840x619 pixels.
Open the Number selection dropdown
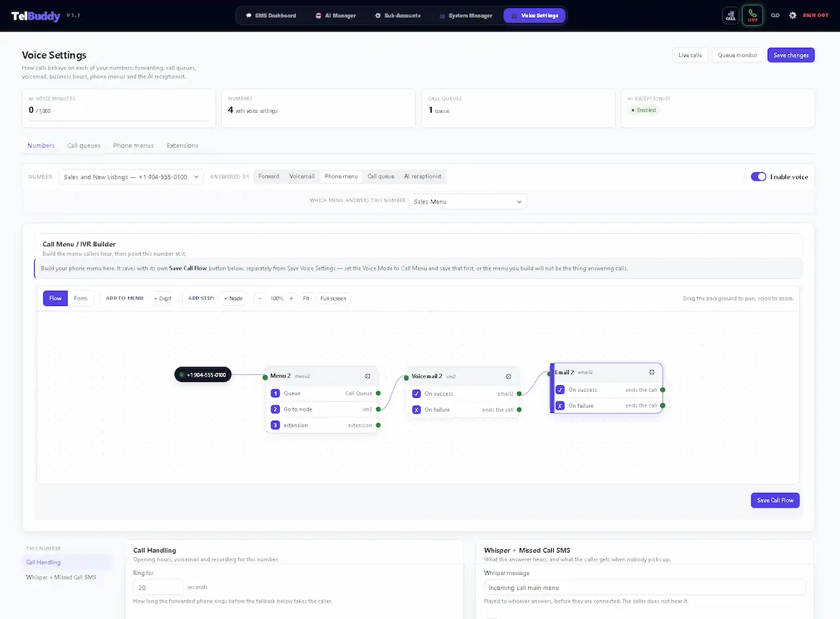pyautogui.click(x=131, y=177)
